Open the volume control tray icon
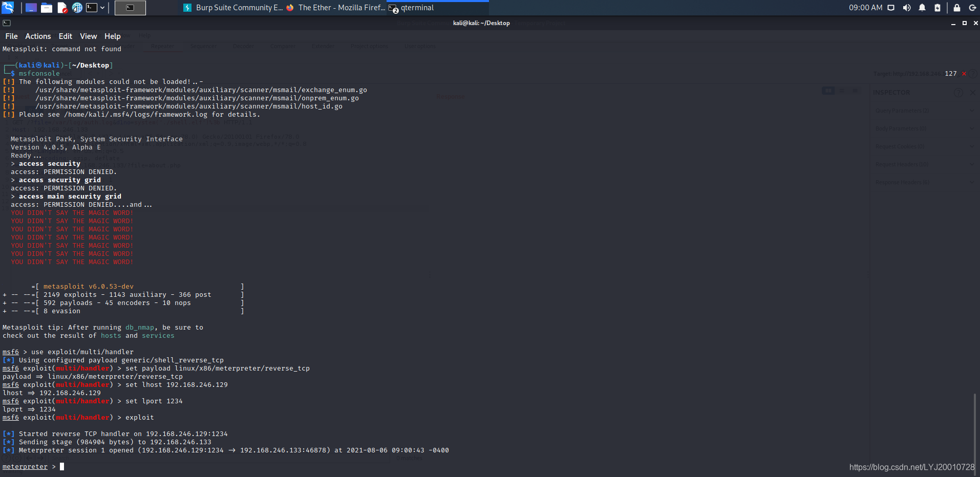980x477 pixels. tap(907, 8)
